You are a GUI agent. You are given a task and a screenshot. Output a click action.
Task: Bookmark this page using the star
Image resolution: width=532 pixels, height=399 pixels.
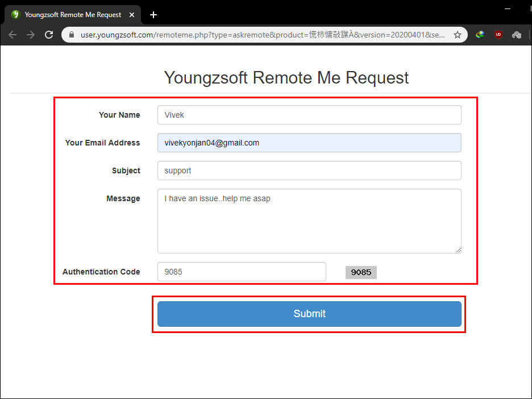pos(458,34)
